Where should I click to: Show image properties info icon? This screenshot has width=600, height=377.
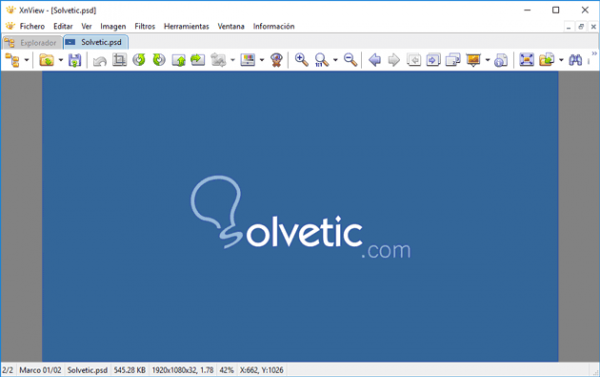click(x=501, y=60)
